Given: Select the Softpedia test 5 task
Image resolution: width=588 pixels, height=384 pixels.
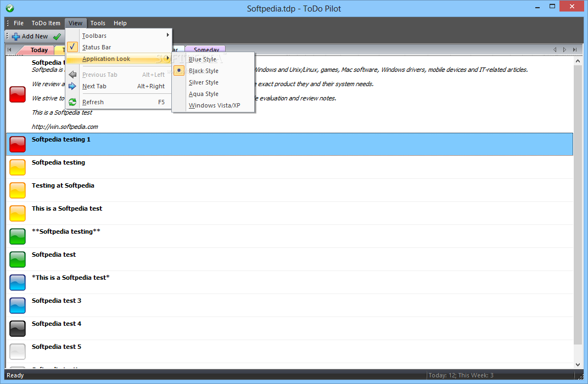Looking at the screenshot, I should coord(289,352).
